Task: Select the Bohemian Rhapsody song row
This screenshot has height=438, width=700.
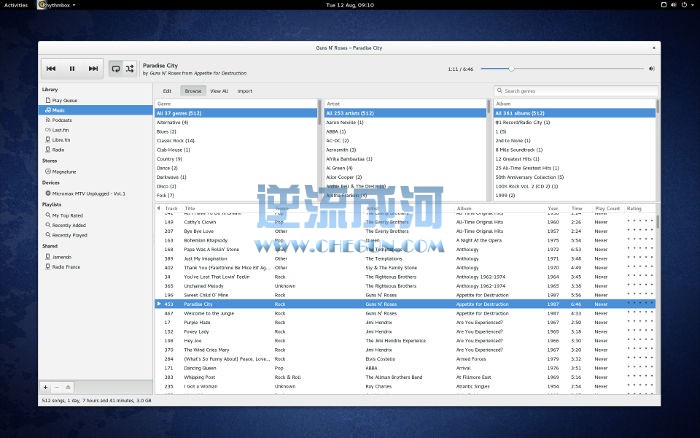Action: [x=405, y=240]
